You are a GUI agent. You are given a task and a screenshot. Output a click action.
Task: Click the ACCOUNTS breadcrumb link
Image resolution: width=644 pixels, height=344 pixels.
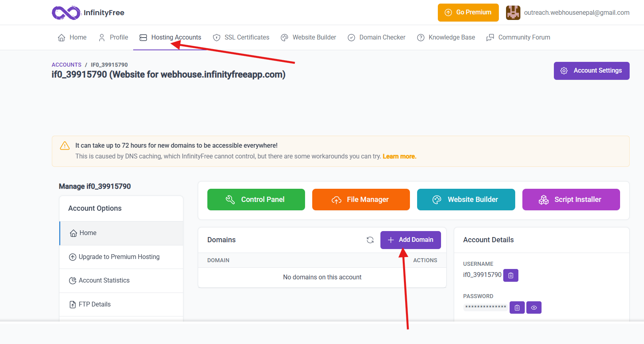[x=67, y=65]
